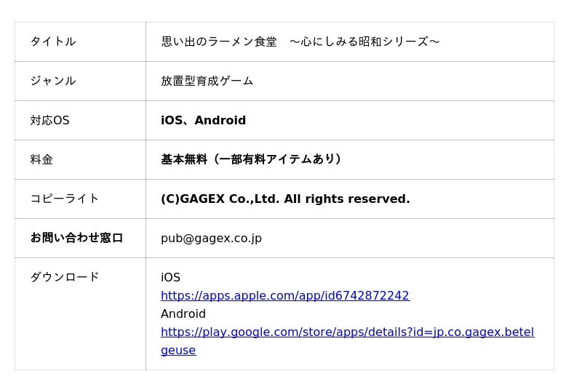Click the ダウンロード row label
582x392 pixels.
coord(65,278)
